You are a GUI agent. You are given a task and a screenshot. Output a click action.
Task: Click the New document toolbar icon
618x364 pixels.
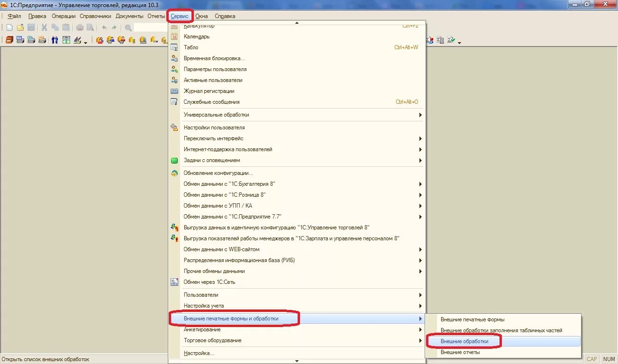(x=9, y=27)
